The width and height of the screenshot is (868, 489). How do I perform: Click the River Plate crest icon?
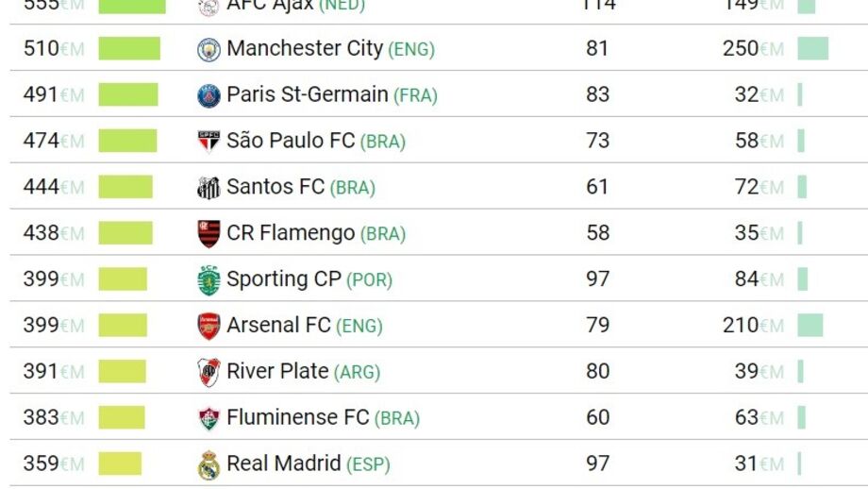tap(209, 372)
